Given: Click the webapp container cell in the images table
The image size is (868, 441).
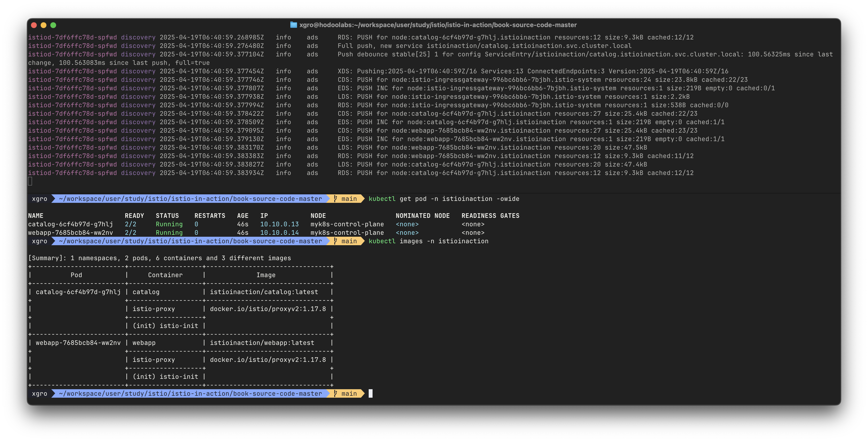Looking at the screenshot, I should (x=144, y=343).
